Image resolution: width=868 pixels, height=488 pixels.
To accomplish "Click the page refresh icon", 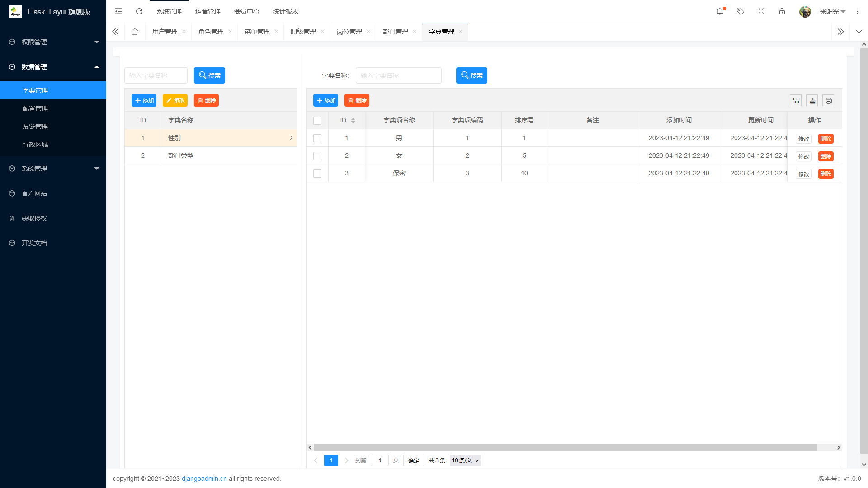I will coord(139,11).
